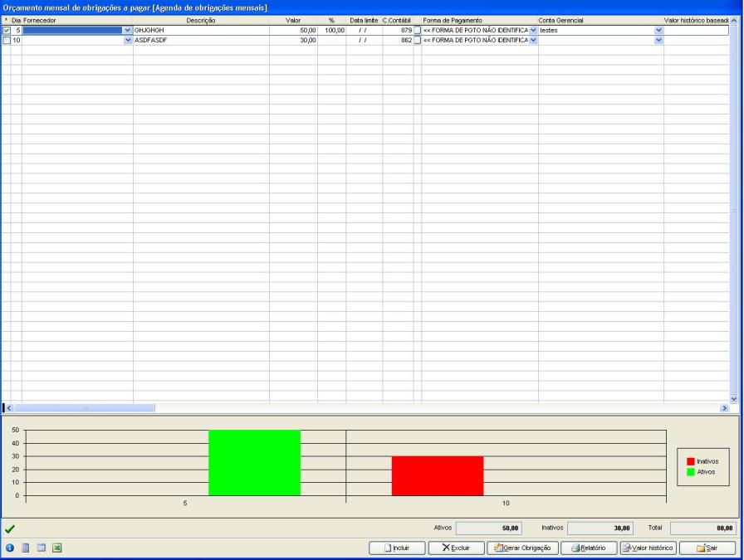Click the percent cell showing 100,00

331,31
